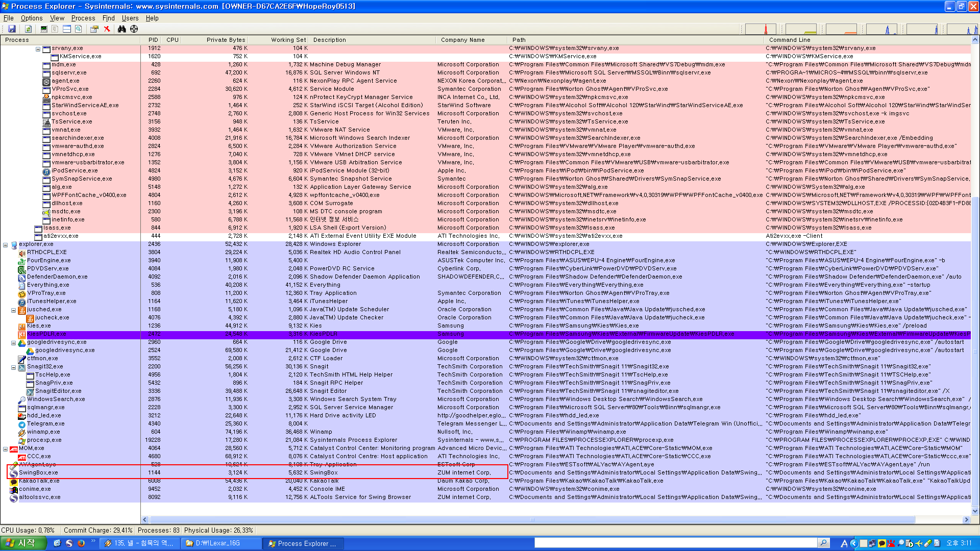Screen dimensions: 980x551
Task: Click the Save toolbar icon
Action: coord(12,29)
